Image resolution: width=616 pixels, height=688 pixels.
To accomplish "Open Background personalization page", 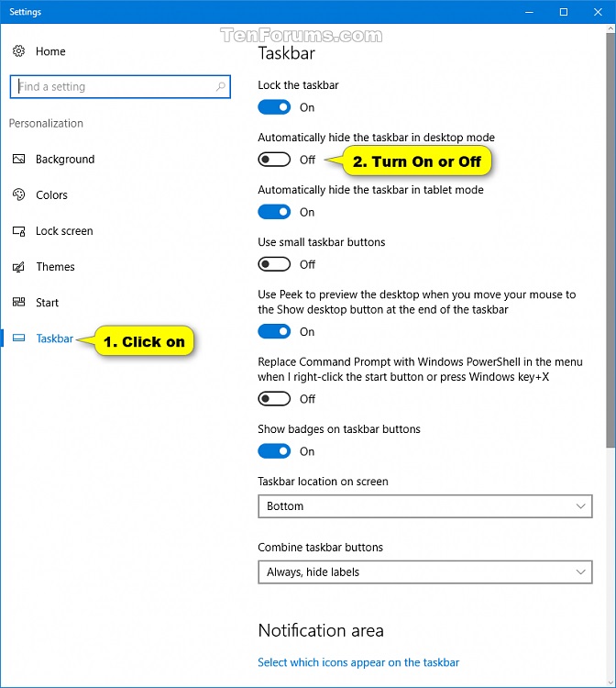I will pos(65,159).
